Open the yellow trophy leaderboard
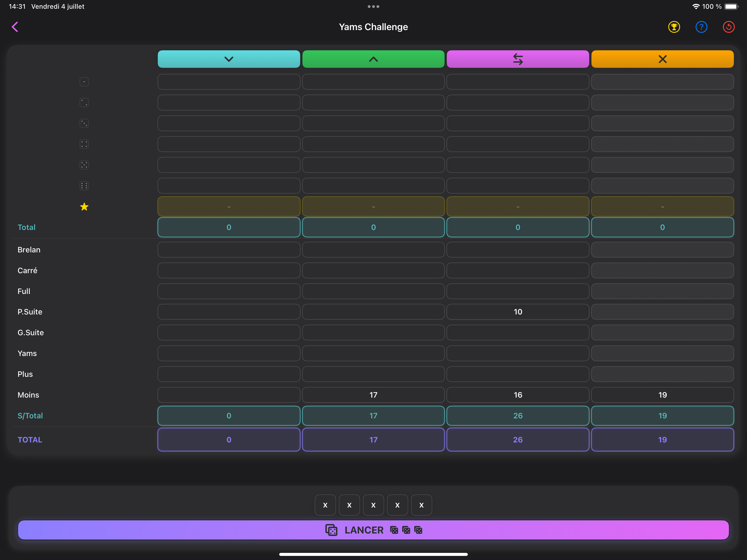The width and height of the screenshot is (747, 560). pyautogui.click(x=674, y=27)
